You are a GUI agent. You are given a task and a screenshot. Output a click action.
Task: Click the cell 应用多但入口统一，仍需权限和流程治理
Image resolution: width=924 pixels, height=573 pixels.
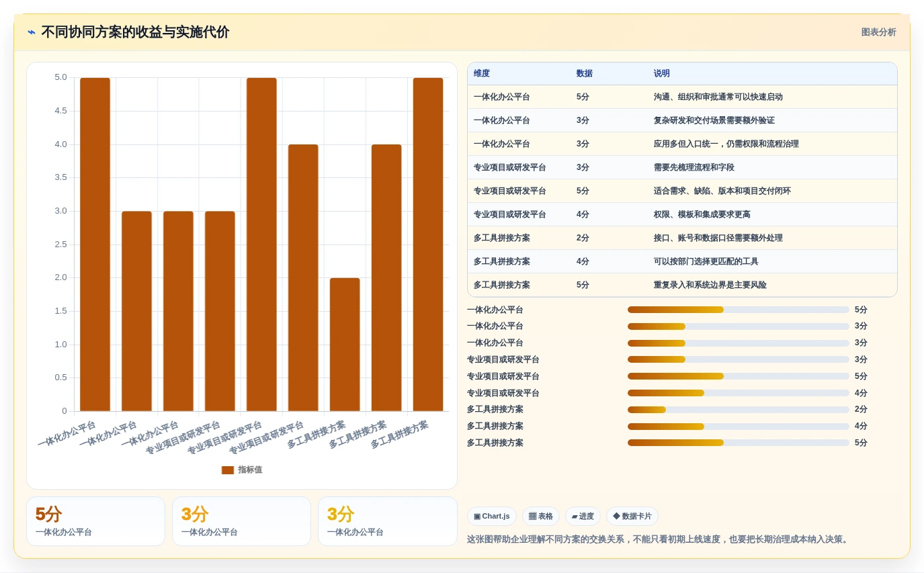(726, 144)
